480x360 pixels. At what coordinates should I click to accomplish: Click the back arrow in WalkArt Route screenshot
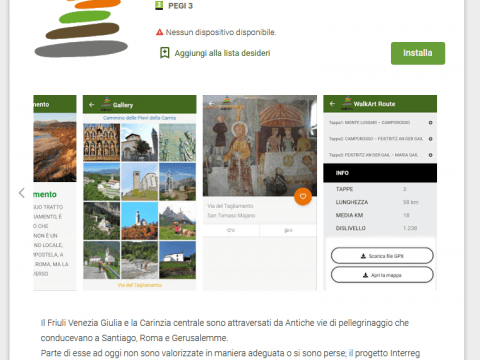(x=332, y=104)
